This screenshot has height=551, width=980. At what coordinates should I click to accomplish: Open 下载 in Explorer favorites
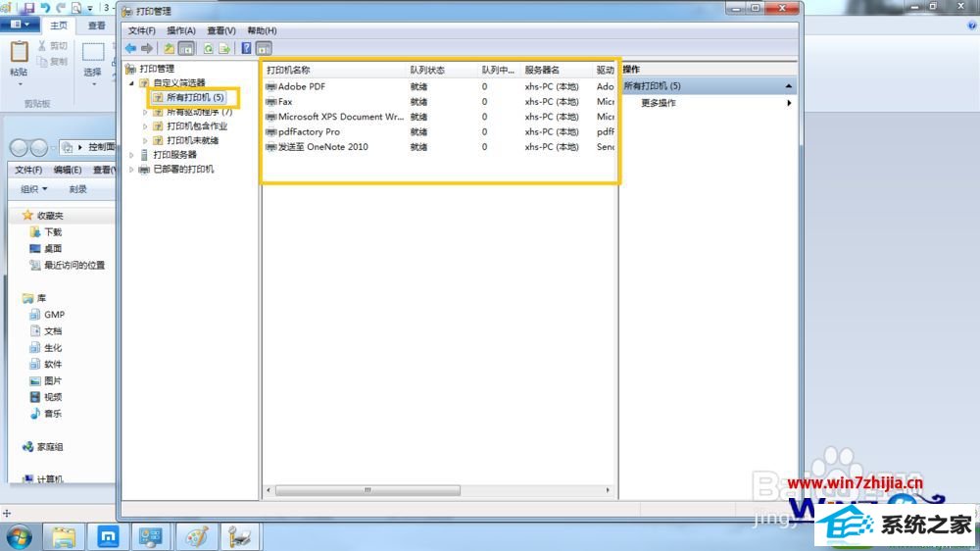(46, 232)
